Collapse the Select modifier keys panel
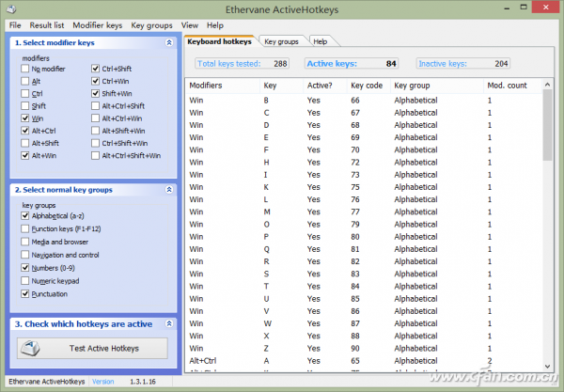The width and height of the screenshot is (564, 392). tap(168, 43)
